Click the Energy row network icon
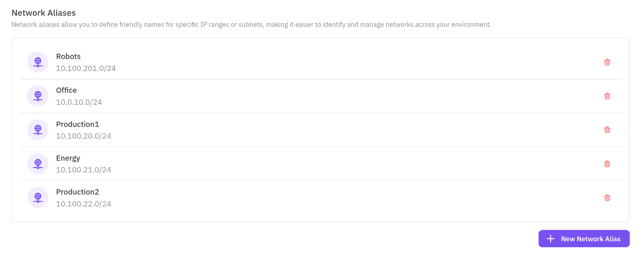The width and height of the screenshot is (644, 261). tap(38, 164)
